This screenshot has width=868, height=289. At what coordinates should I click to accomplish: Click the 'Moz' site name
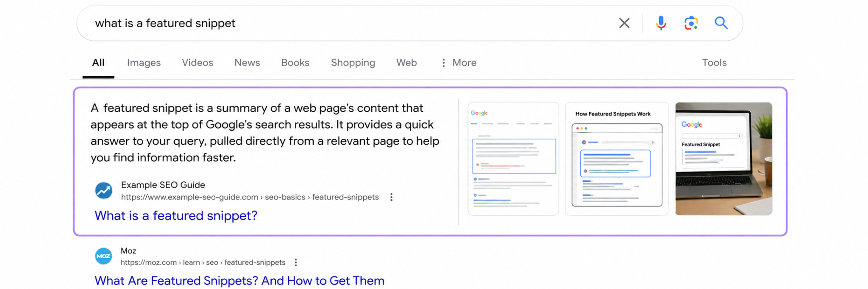pos(128,251)
